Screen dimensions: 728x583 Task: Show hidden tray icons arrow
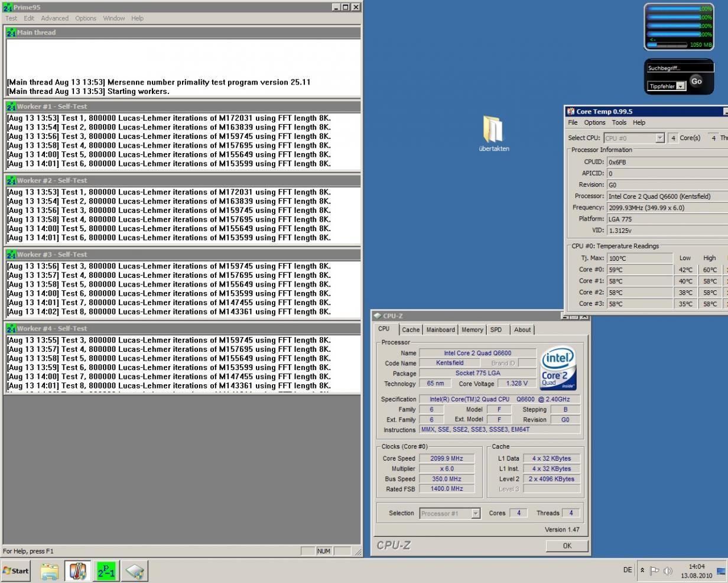click(x=643, y=571)
